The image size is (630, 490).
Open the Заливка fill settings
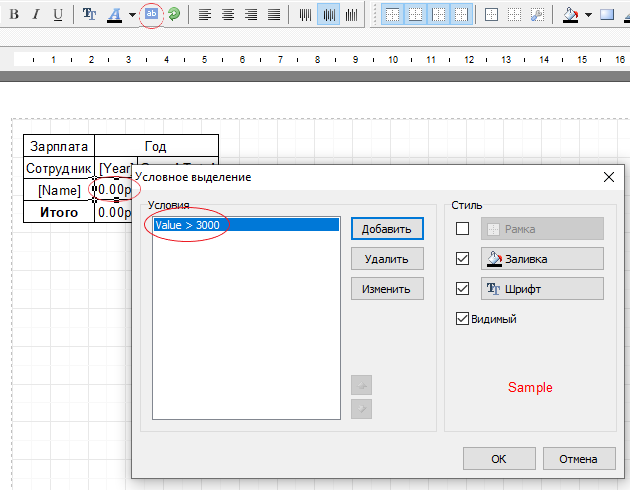[x=542, y=259]
